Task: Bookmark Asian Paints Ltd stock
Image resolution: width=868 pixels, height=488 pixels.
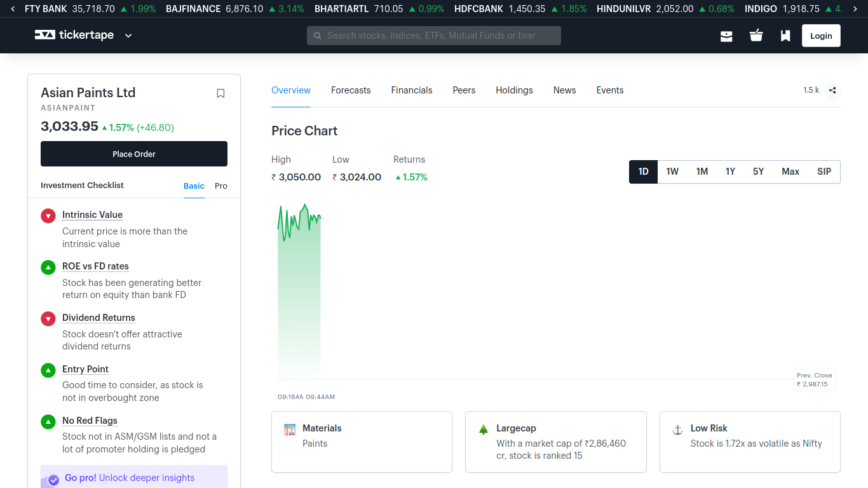Action: point(220,93)
